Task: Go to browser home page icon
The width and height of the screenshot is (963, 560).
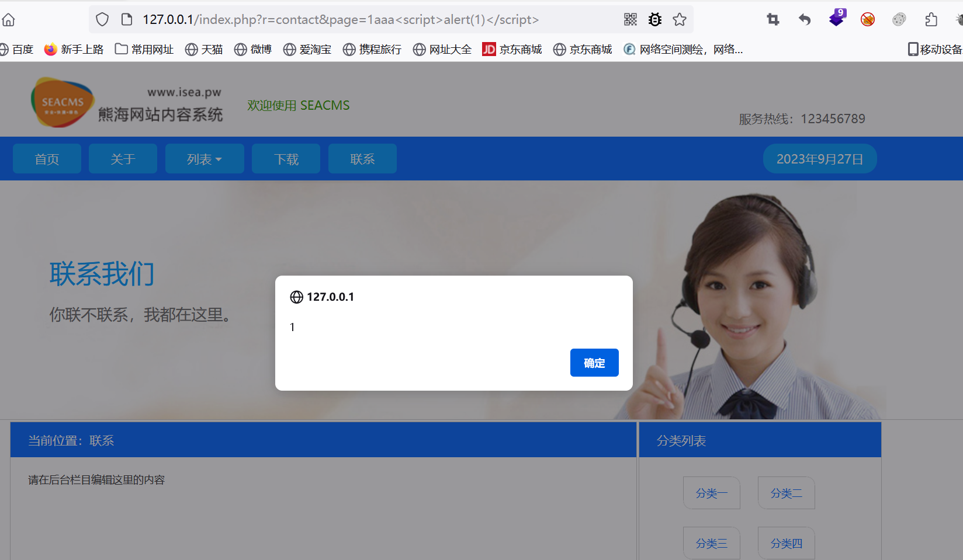Action: (x=8, y=19)
